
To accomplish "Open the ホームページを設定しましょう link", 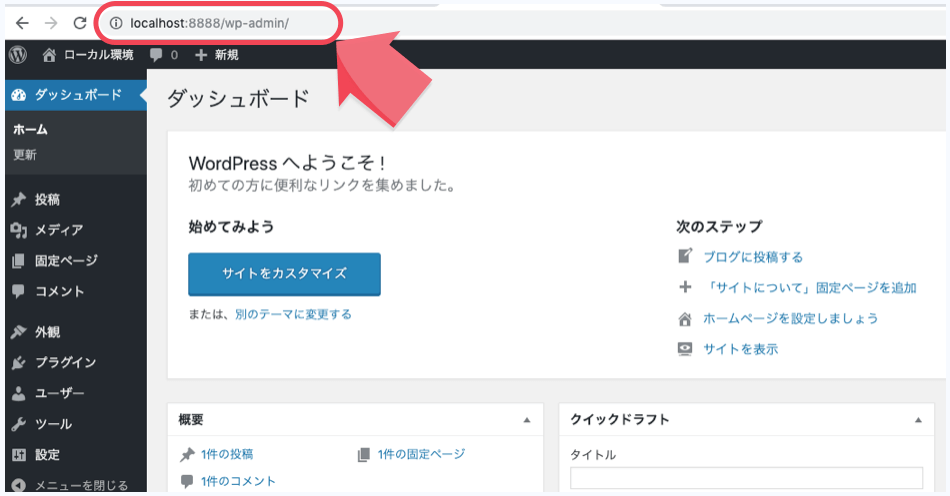I will 791,319.
